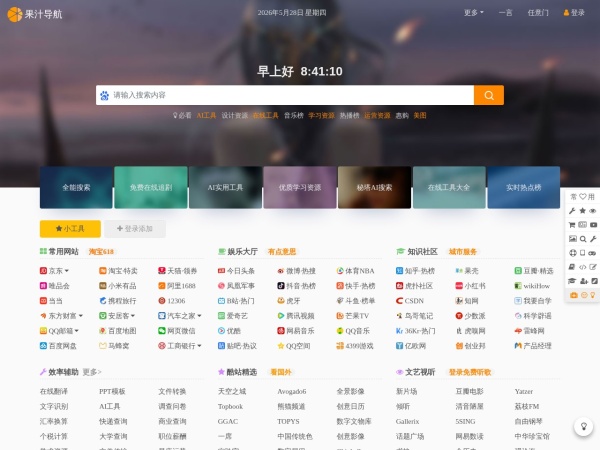
Task: Open the 全能搜索 banner card
Action: point(76,188)
